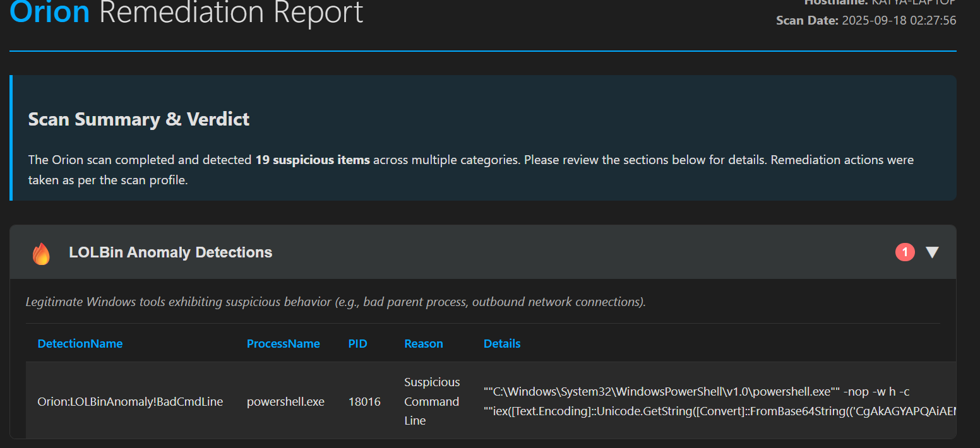The height and width of the screenshot is (448, 980).
Task: Select the PID column header
Action: pos(357,344)
